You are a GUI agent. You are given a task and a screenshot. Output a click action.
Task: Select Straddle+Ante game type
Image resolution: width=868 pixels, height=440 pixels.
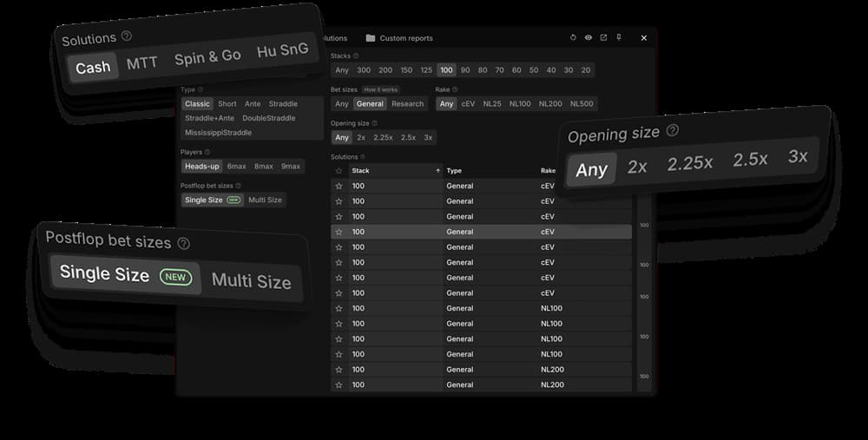(x=209, y=118)
